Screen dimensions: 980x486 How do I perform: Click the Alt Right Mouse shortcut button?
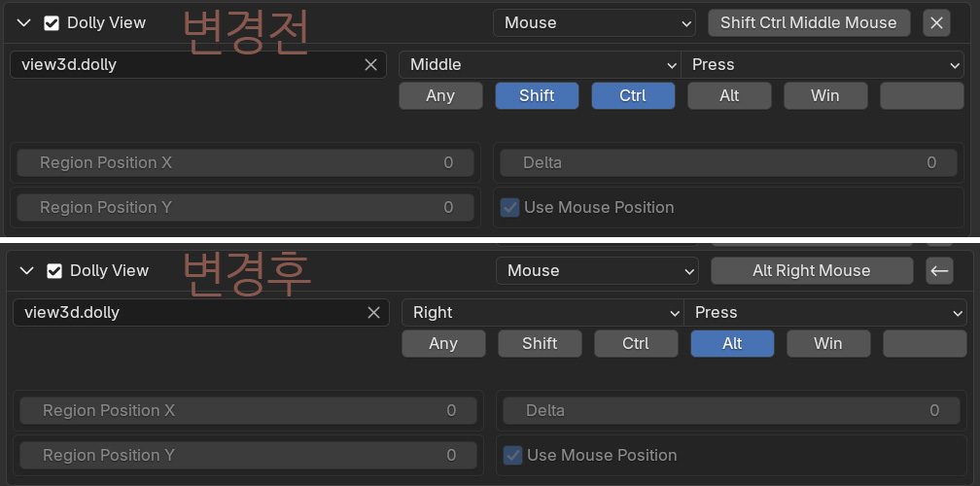click(811, 271)
